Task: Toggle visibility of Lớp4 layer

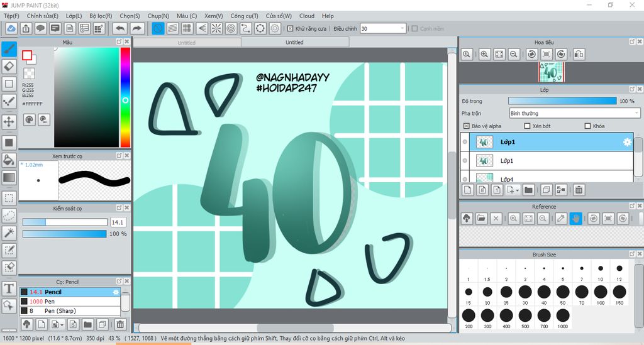Action: 465,179
